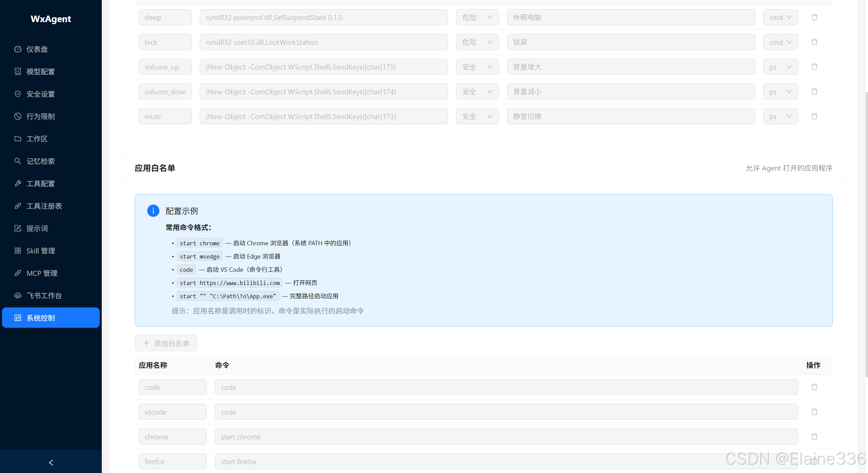This screenshot has height=473, width=868.
Task: Open risk level dropdown for lock
Action: click(477, 42)
